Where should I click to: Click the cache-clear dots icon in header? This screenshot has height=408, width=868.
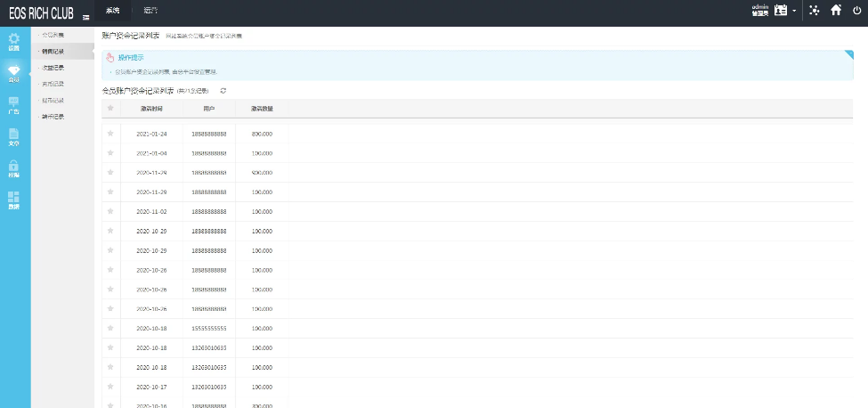pos(814,11)
